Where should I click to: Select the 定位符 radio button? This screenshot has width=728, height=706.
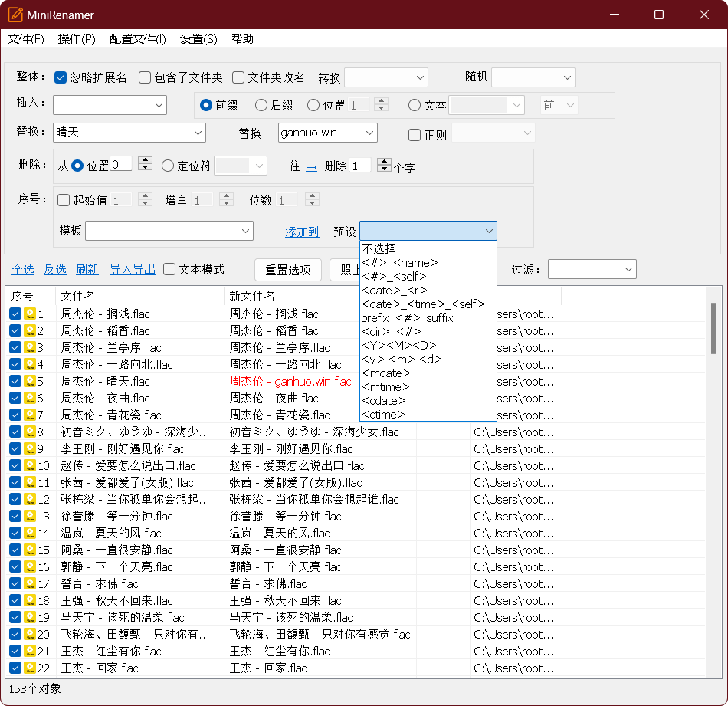[168, 166]
